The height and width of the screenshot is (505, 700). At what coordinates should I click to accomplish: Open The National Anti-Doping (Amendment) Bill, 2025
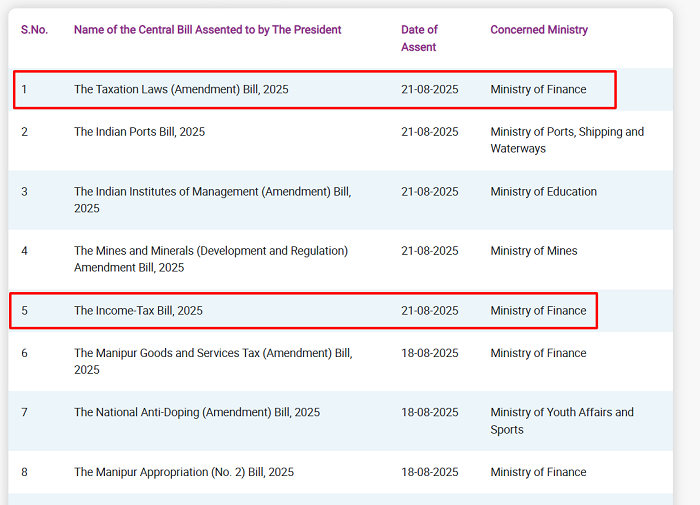point(197,412)
